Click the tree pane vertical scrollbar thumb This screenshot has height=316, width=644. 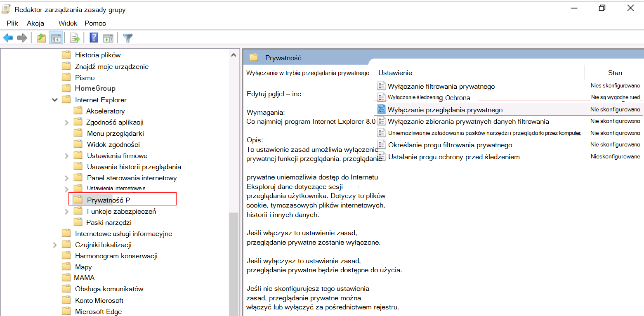[x=234, y=264]
